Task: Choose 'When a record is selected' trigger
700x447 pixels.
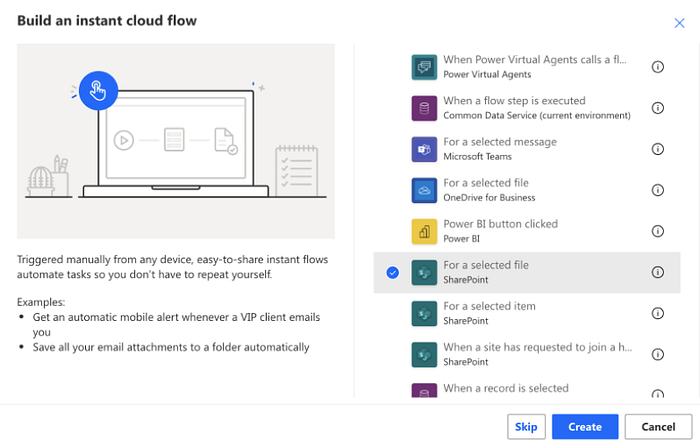Action: pos(527,389)
